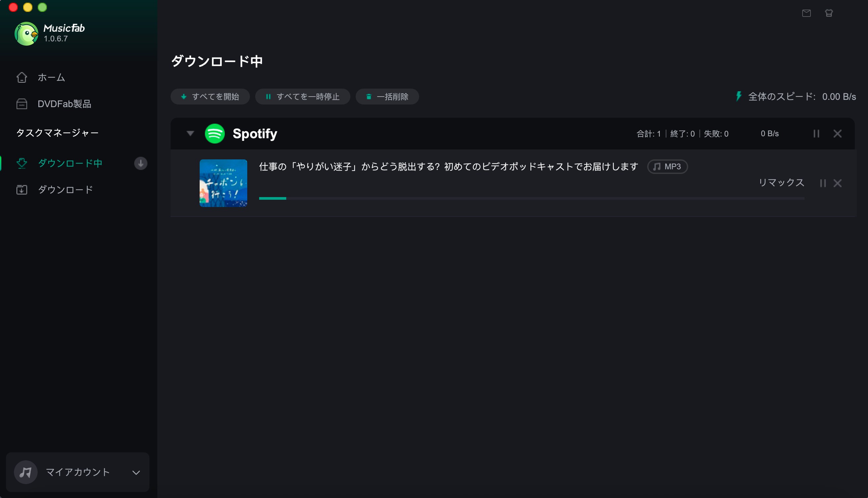This screenshot has height=498, width=868.
Task: Maximize window with green button
Action: click(x=42, y=7)
